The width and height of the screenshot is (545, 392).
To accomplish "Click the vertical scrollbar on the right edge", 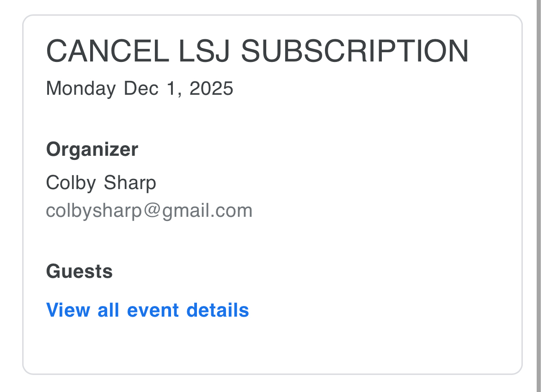I will [539, 196].
